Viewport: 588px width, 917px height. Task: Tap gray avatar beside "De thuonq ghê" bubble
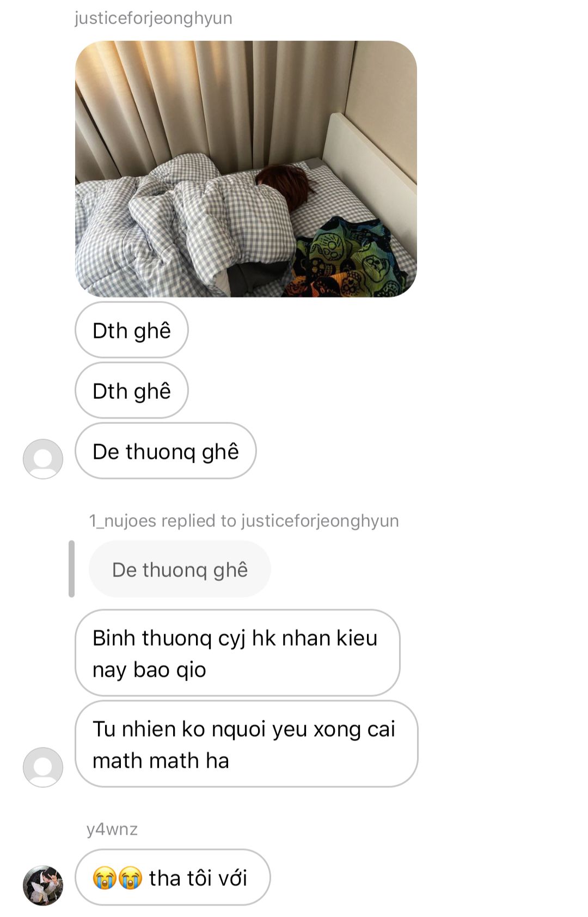point(43,459)
